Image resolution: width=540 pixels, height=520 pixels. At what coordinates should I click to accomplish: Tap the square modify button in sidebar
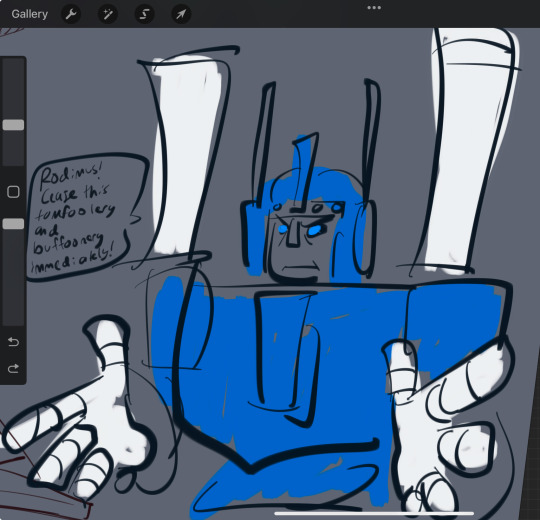(13, 192)
